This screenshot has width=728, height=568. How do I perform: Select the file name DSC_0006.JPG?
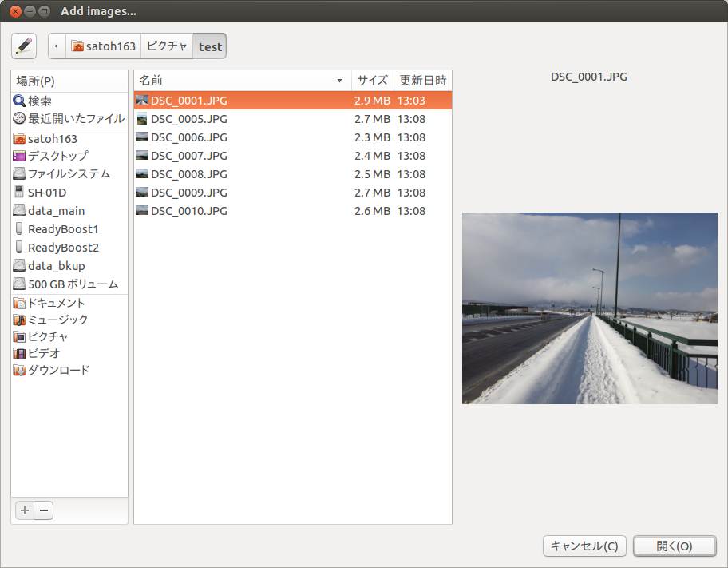(x=189, y=137)
